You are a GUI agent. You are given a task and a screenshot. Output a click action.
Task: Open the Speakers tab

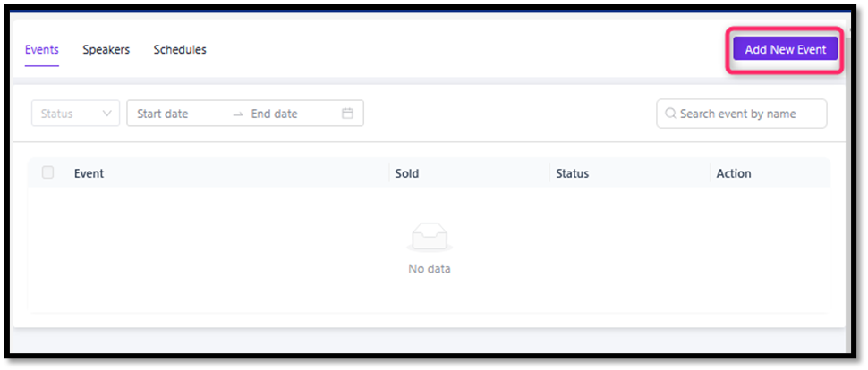pyautogui.click(x=106, y=49)
